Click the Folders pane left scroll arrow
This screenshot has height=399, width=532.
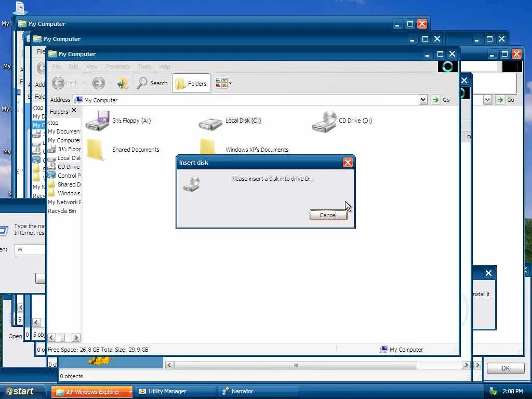[51, 337]
